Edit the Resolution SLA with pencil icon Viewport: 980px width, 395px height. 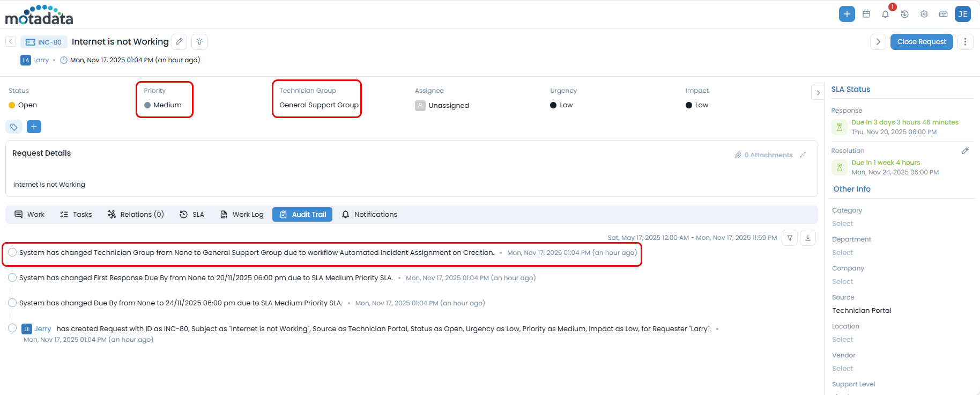point(965,151)
